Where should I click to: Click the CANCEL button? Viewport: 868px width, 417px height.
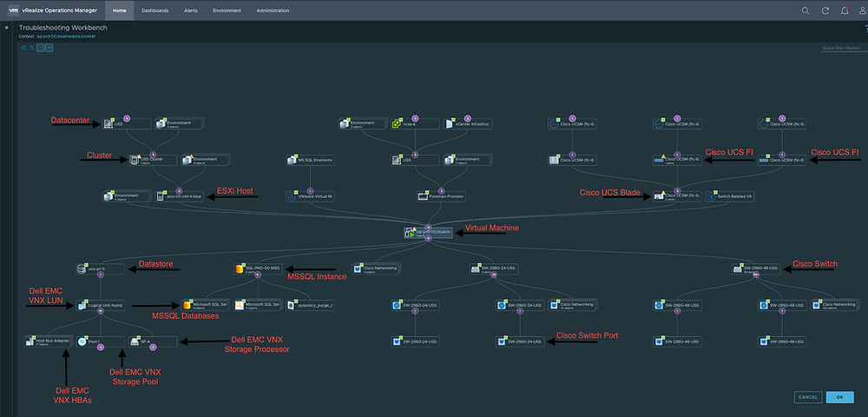pos(808,397)
